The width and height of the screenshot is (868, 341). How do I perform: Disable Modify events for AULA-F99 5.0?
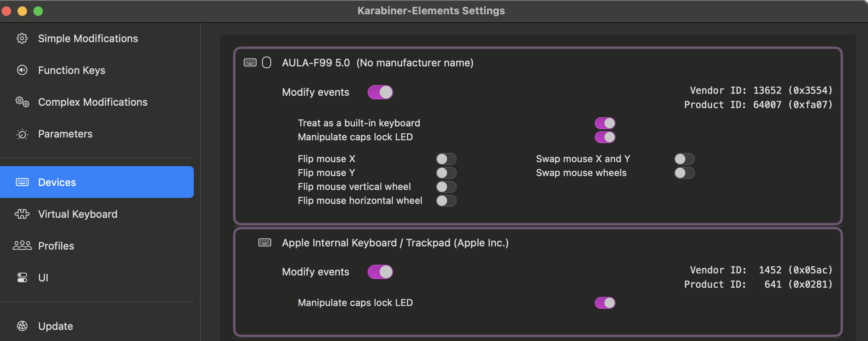[380, 92]
